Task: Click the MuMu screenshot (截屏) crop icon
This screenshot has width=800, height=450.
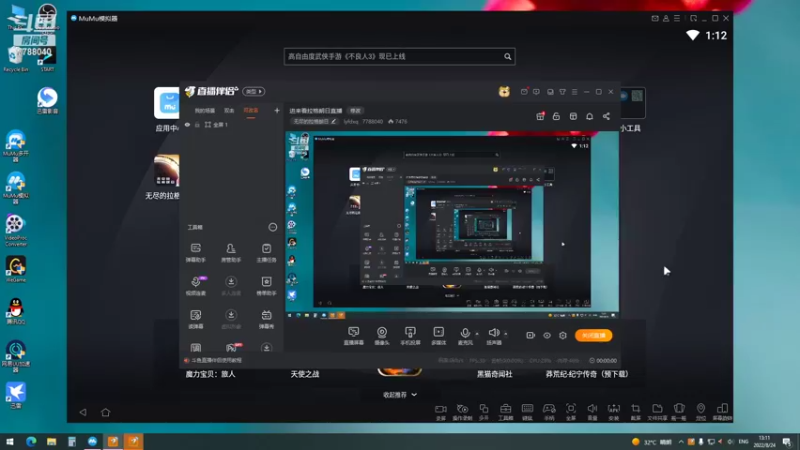Action: (636, 409)
